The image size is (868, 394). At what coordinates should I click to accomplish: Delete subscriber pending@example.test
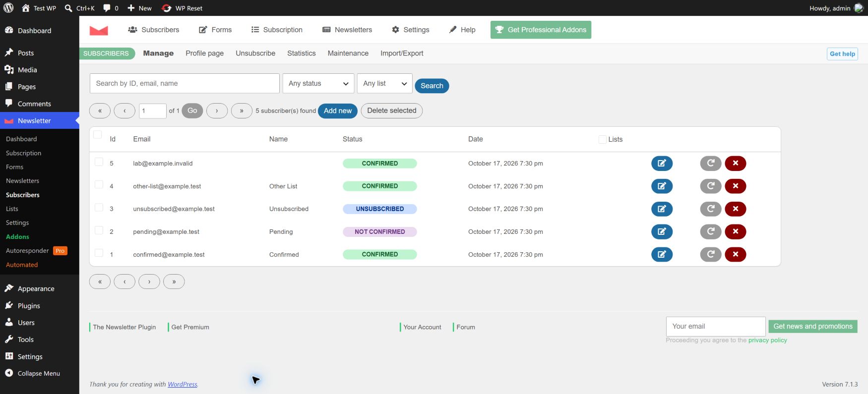tap(736, 231)
